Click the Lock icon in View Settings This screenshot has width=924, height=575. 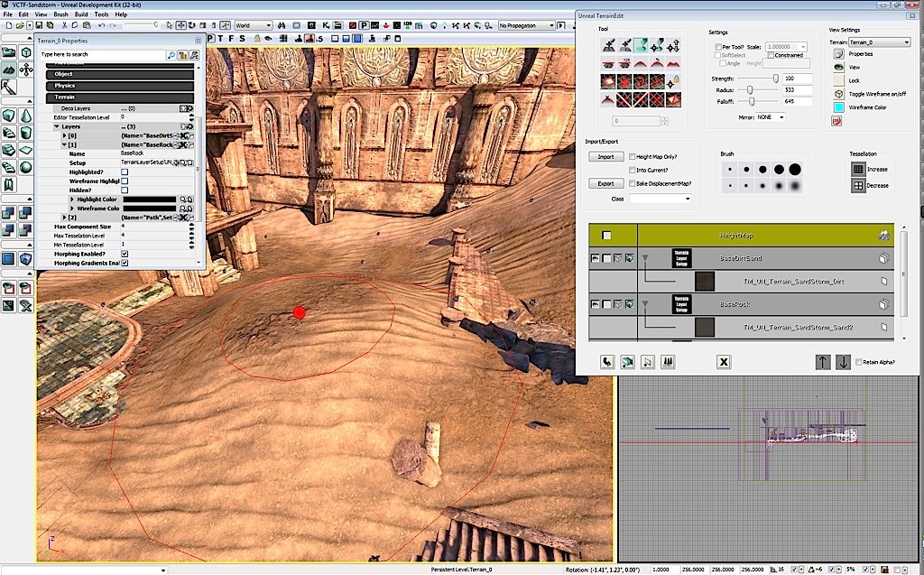pyautogui.click(x=838, y=80)
